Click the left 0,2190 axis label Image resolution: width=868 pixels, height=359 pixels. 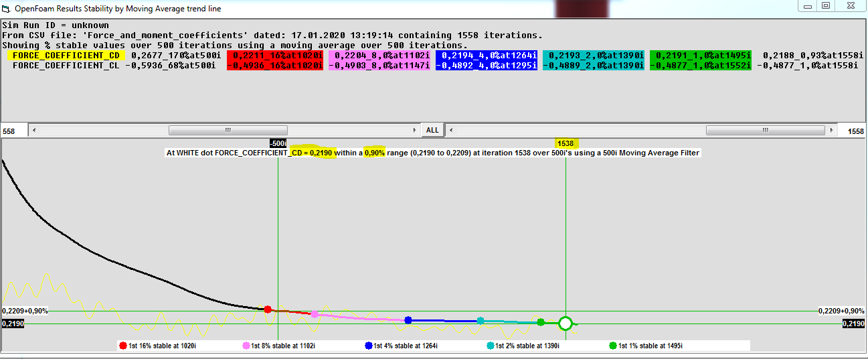pyautogui.click(x=13, y=324)
